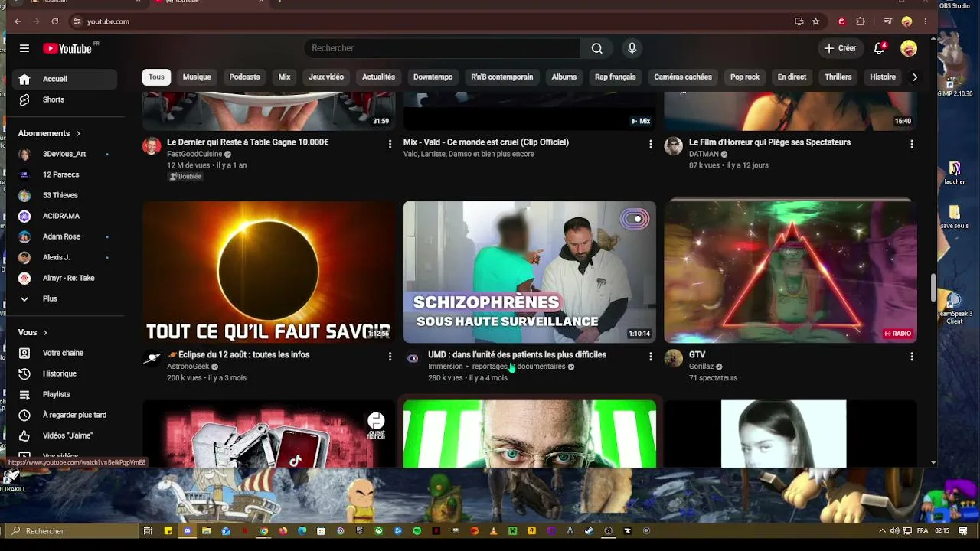This screenshot has height=551, width=980.
Task: Go back in the browser
Action: click(x=18, y=21)
